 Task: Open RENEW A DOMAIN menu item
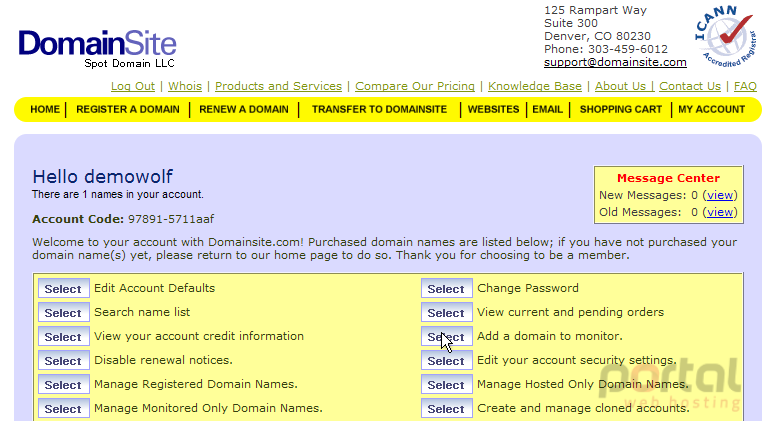click(243, 109)
